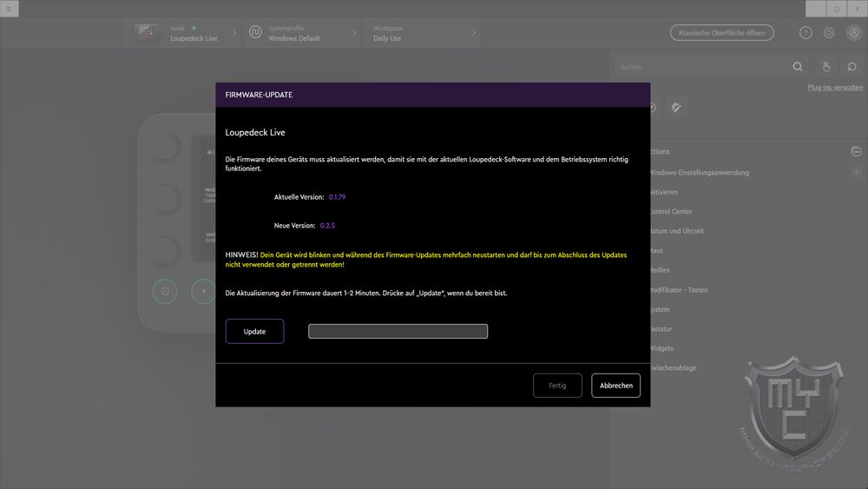The width and height of the screenshot is (868, 489).
Task: Click the Abbrechen button
Action: (615, 386)
